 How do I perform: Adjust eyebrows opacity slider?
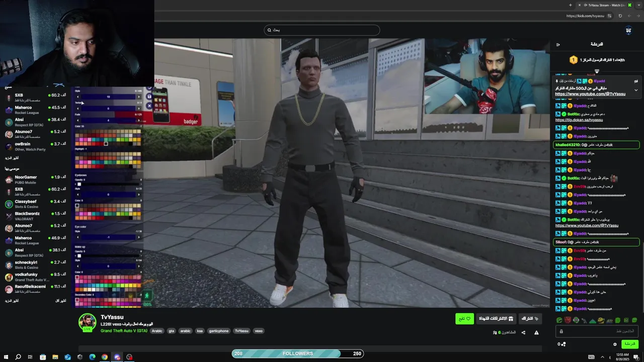[x=108, y=185]
